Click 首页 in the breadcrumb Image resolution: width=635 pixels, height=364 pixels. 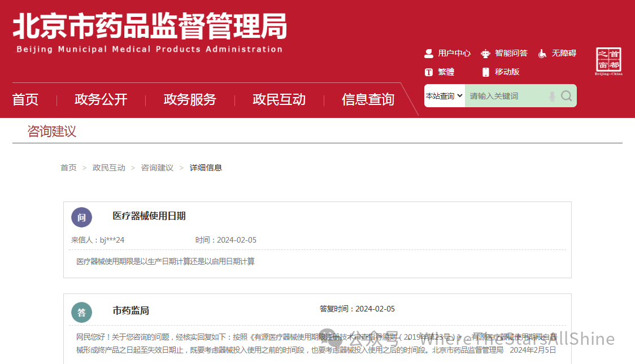pyautogui.click(x=68, y=168)
